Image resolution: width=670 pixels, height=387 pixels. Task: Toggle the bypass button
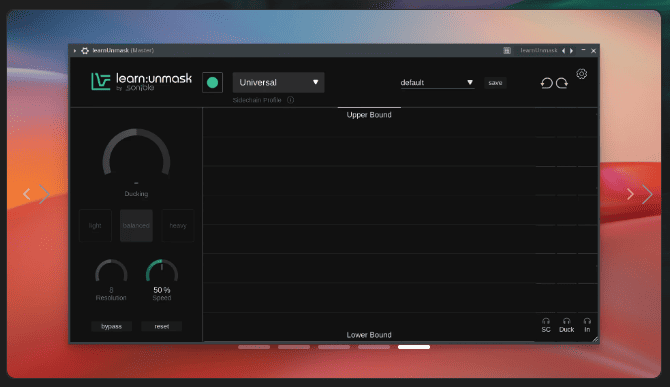pyautogui.click(x=112, y=326)
